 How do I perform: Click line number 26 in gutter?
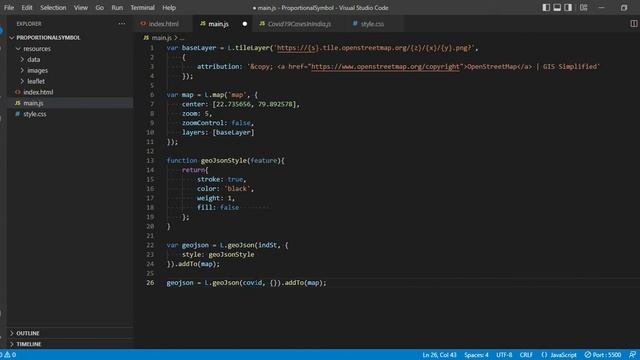[x=150, y=282]
